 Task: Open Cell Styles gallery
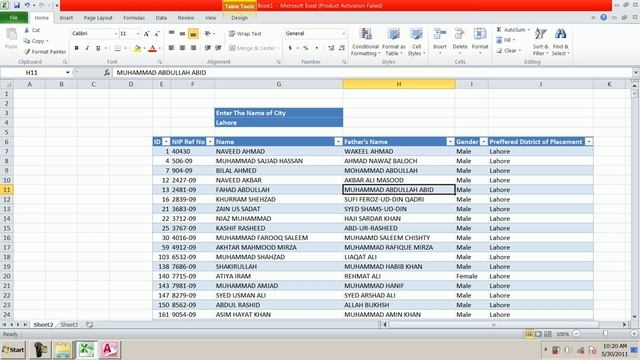click(x=416, y=42)
